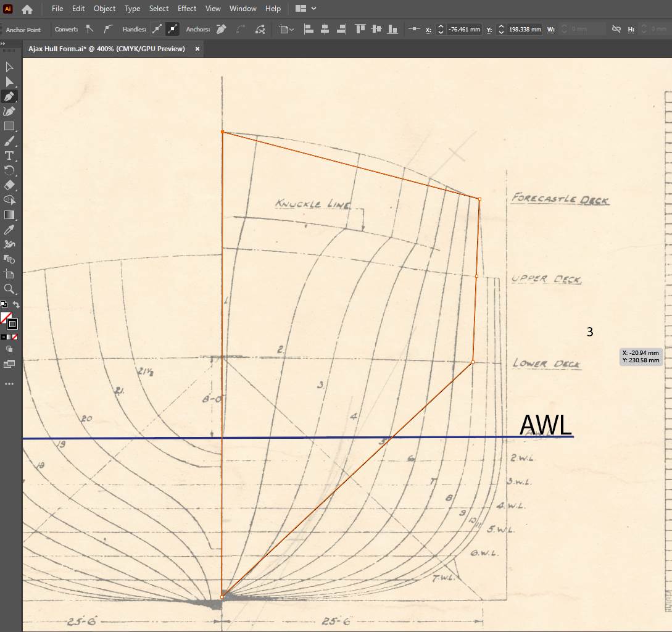The image size is (672, 632).
Task: Select the Direct Selection tool
Action: point(9,81)
